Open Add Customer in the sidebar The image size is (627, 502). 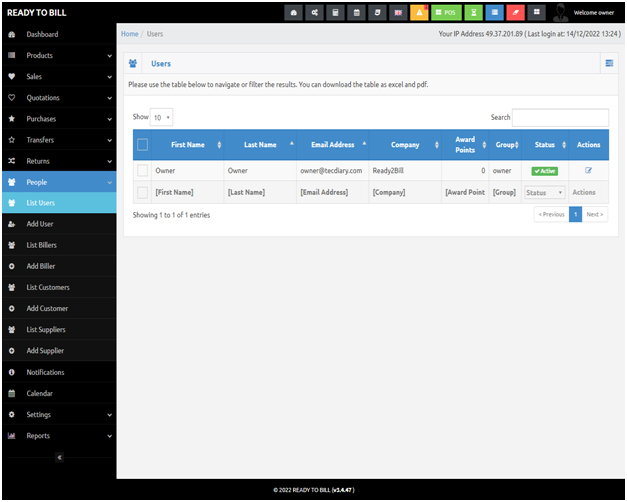pyautogui.click(x=59, y=309)
